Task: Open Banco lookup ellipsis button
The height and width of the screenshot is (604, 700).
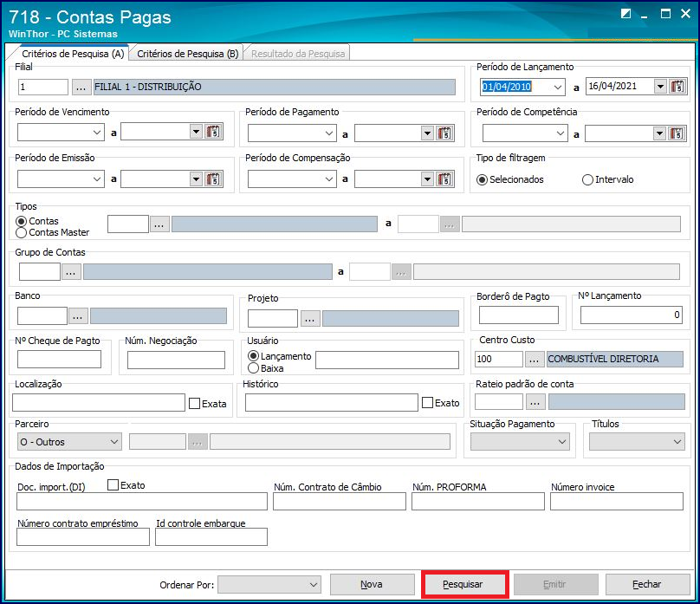Action: tap(78, 316)
